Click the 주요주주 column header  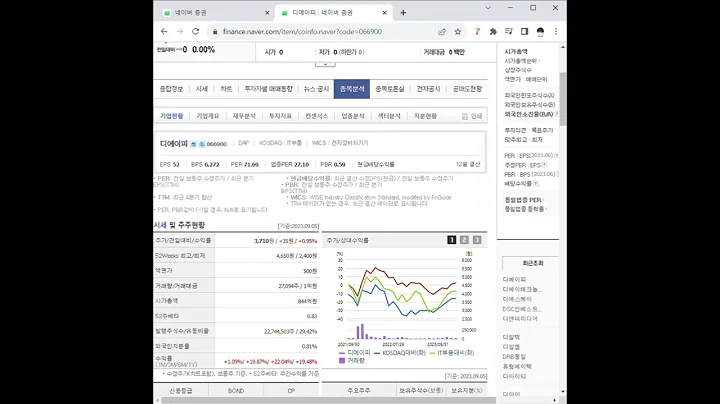tap(359, 391)
